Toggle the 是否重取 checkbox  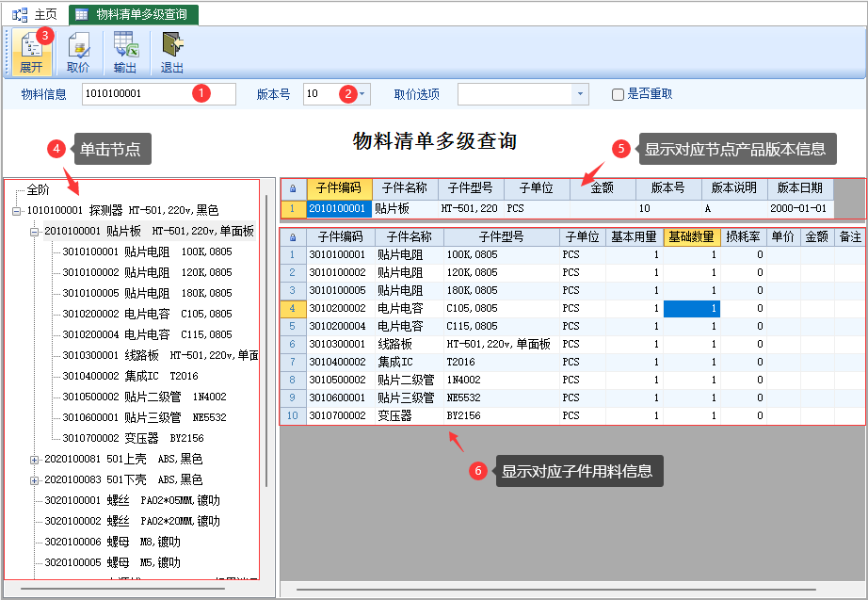(618, 95)
